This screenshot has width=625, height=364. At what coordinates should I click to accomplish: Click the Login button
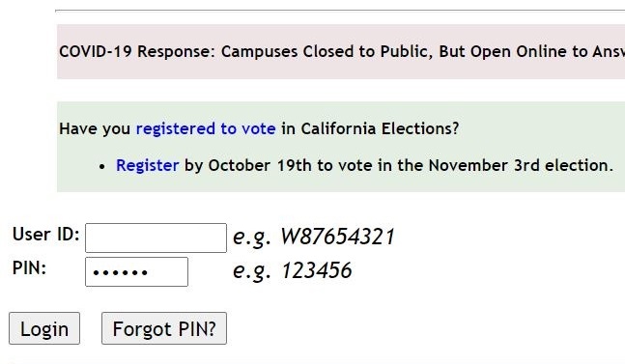[44, 328]
